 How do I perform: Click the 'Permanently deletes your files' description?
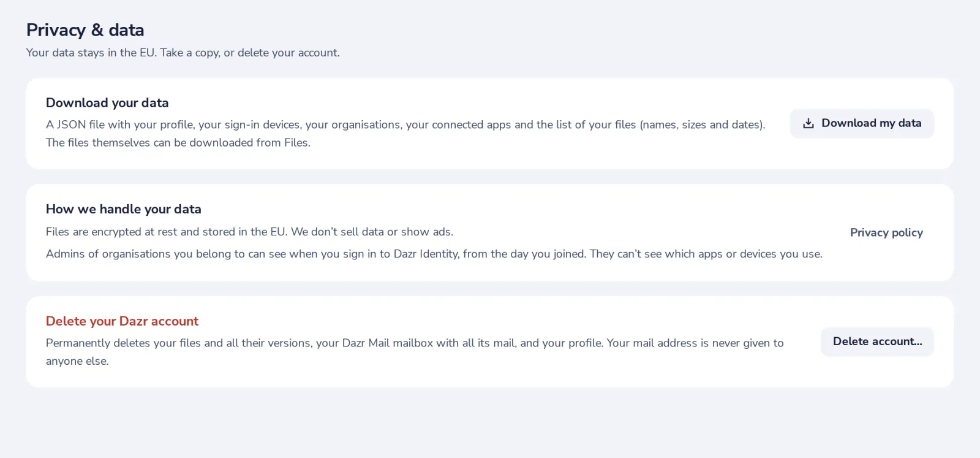[415, 352]
